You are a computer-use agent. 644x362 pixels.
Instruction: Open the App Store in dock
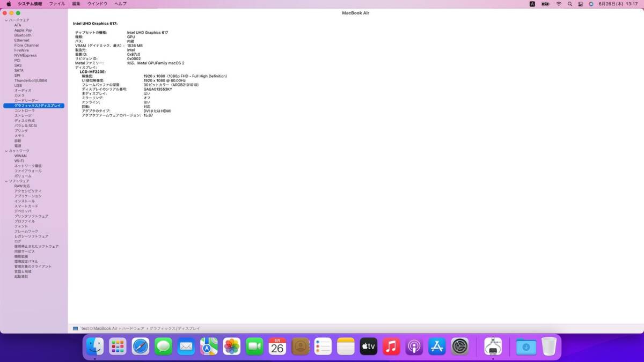click(437, 347)
